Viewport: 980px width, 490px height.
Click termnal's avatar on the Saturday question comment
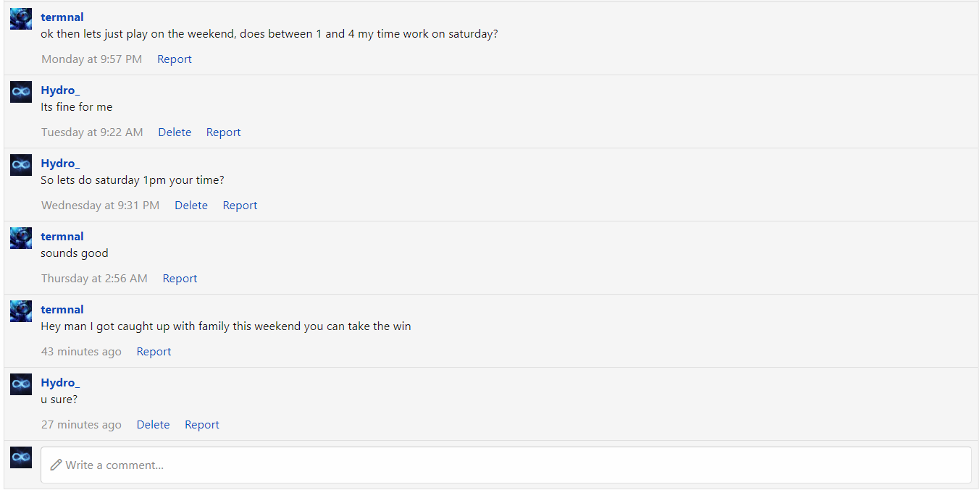[21, 19]
